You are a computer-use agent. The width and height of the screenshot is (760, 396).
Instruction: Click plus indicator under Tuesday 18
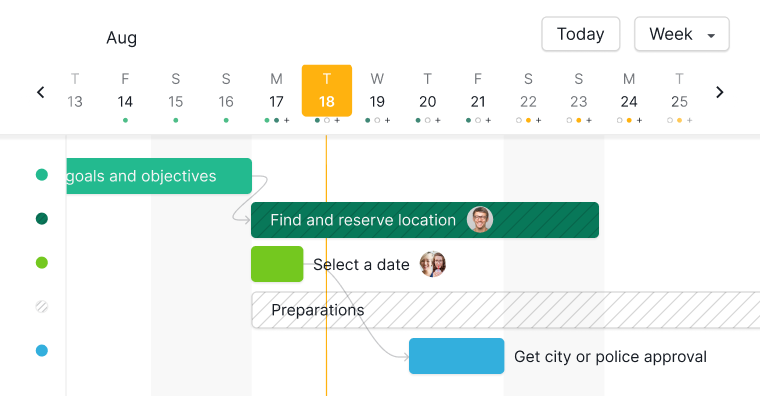pos(337,120)
